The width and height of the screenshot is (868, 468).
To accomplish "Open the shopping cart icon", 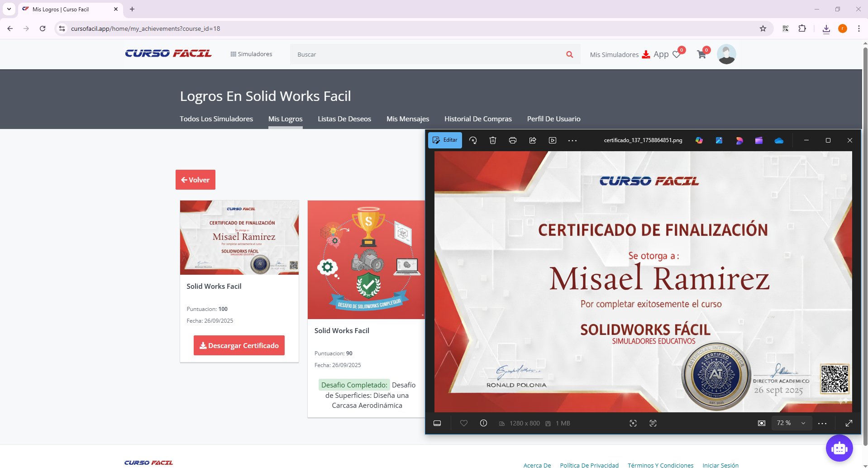I will tap(702, 54).
